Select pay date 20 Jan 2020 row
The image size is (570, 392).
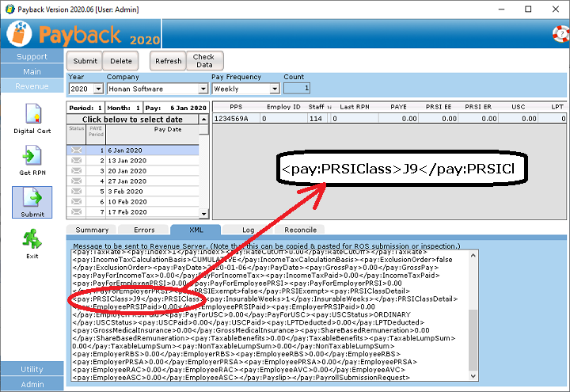(150, 170)
